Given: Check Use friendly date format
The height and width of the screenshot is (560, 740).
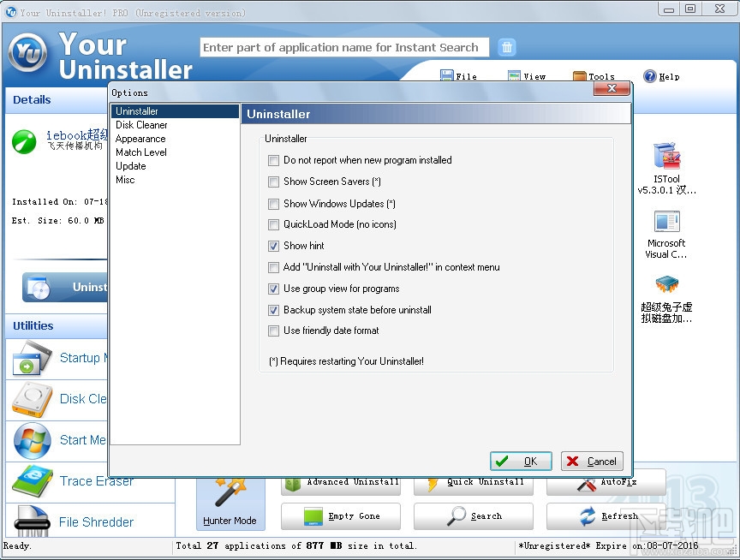Looking at the screenshot, I should [x=274, y=331].
